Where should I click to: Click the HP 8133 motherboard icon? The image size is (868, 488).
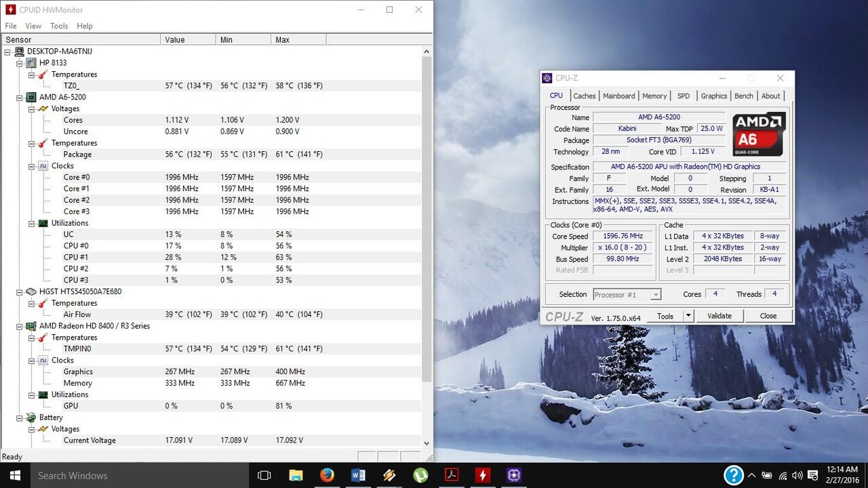coord(31,63)
